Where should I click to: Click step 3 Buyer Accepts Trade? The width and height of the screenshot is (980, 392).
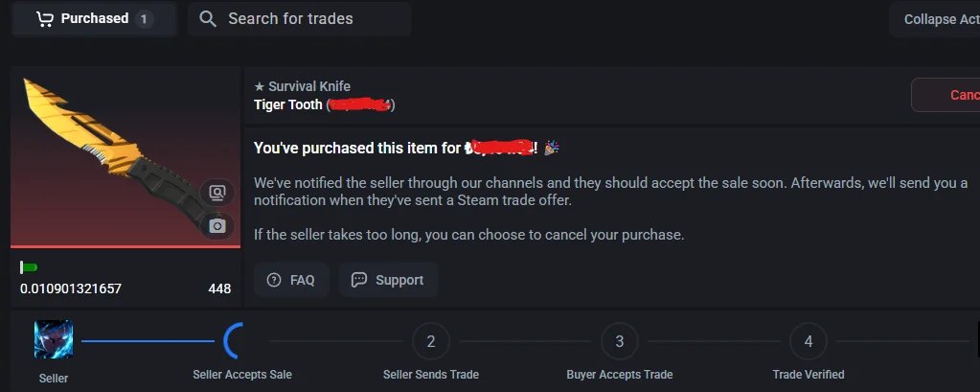(x=620, y=341)
